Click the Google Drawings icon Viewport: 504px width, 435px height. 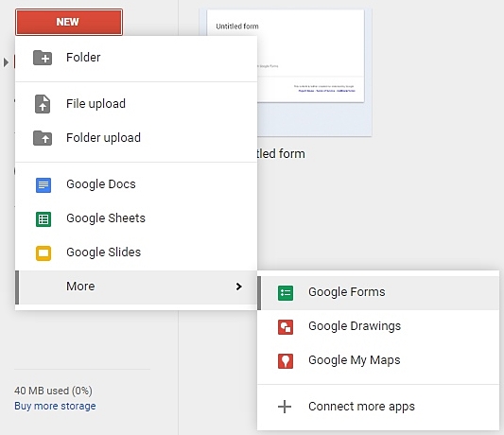point(286,327)
